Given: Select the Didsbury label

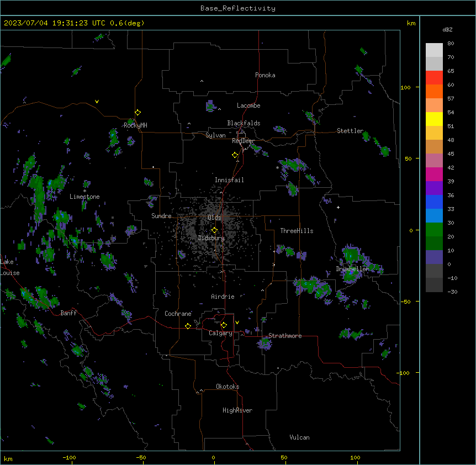Looking at the screenshot, I should [x=211, y=238].
